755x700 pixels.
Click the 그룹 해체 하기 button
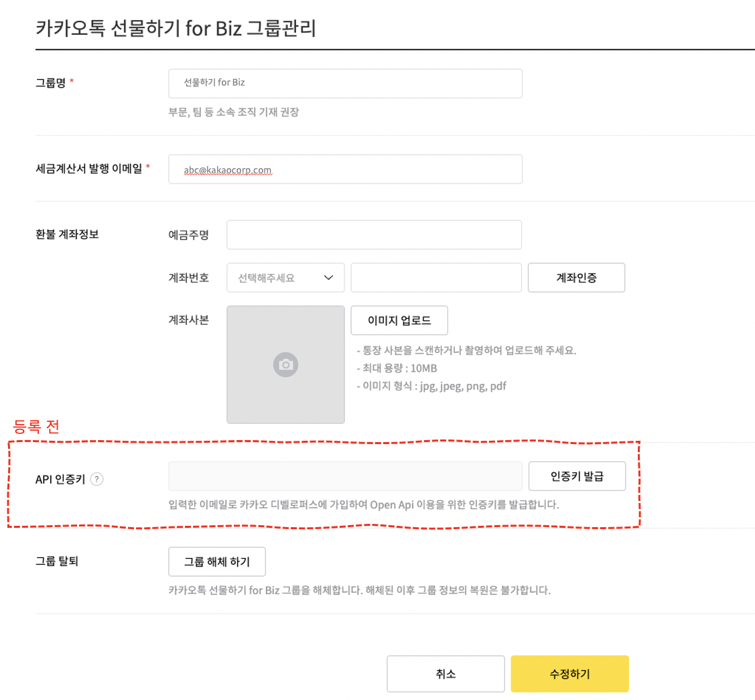click(216, 561)
